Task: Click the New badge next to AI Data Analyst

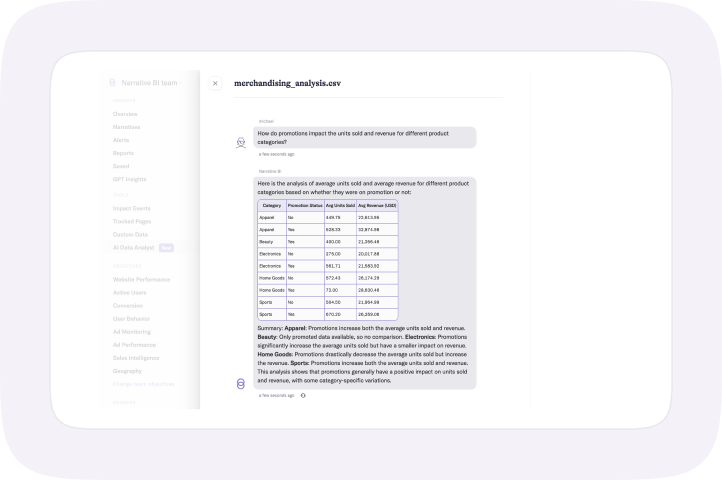Action: (166, 248)
